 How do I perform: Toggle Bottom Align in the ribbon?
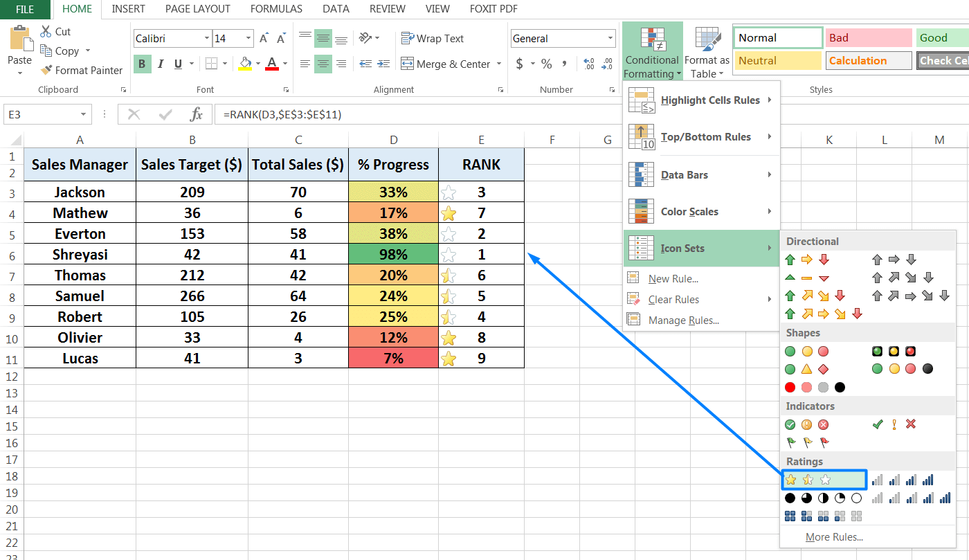coord(341,39)
